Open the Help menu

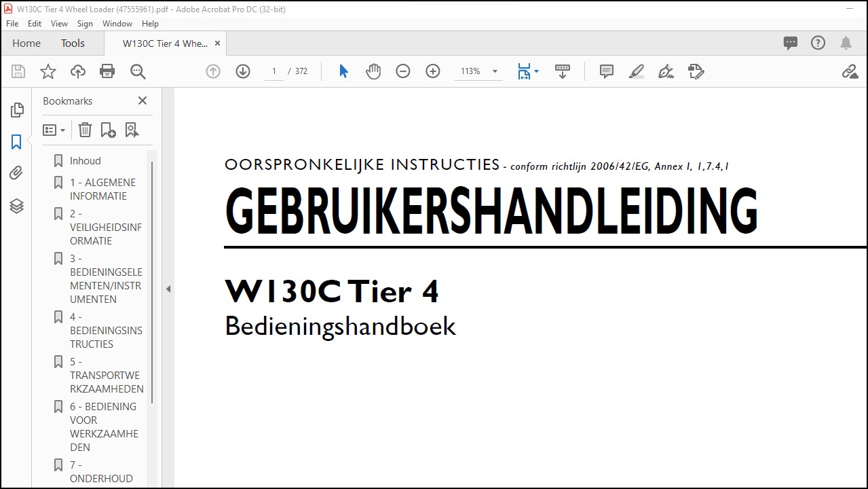click(150, 23)
